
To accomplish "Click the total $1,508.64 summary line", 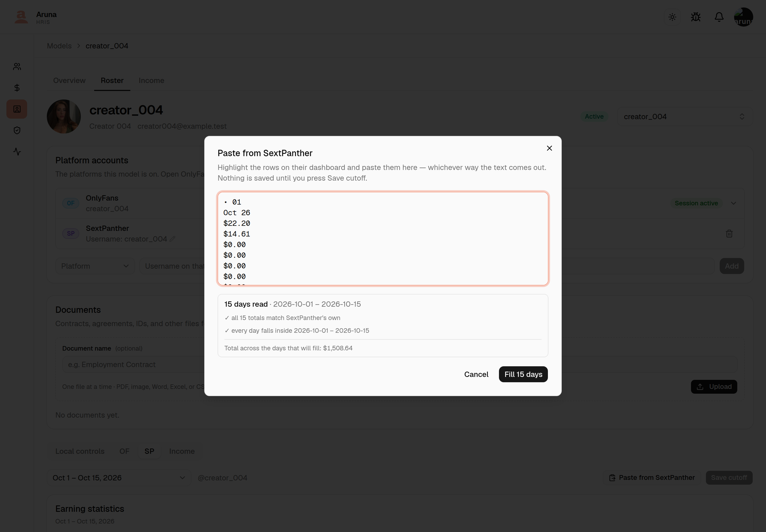I will pos(288,348).
